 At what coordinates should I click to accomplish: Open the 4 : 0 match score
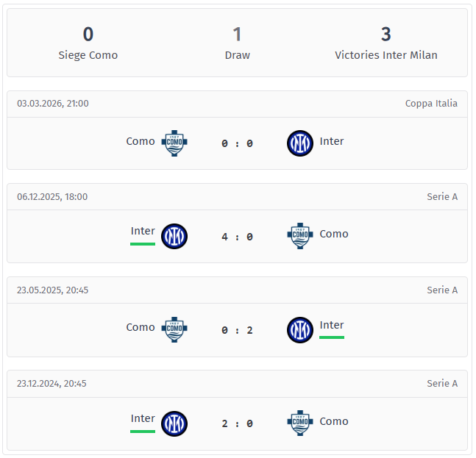coord(237,237)
